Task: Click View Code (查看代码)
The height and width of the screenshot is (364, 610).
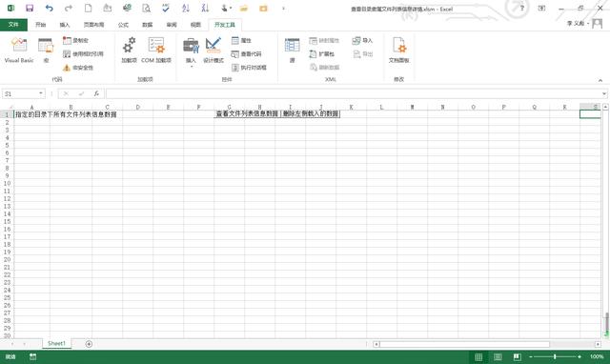Action: (246, 54)
